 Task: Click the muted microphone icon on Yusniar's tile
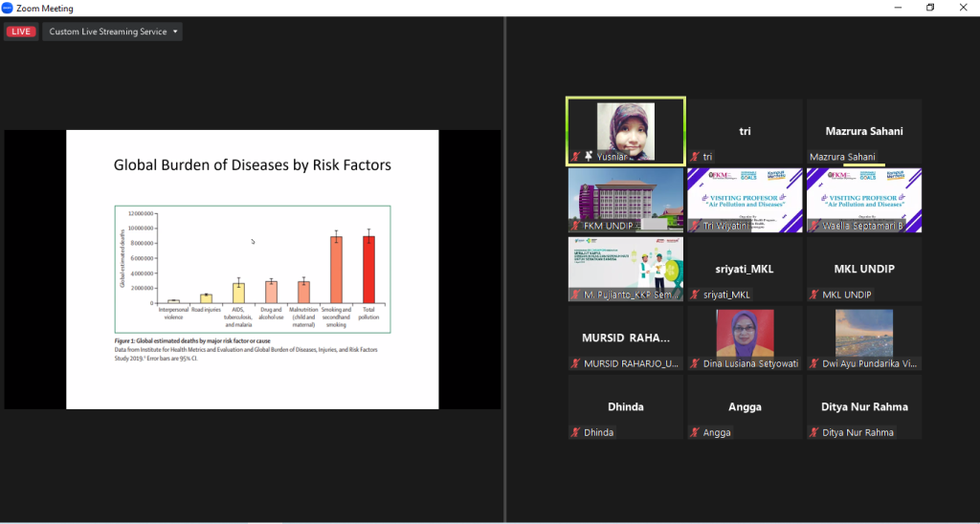(x=576, y=157)
